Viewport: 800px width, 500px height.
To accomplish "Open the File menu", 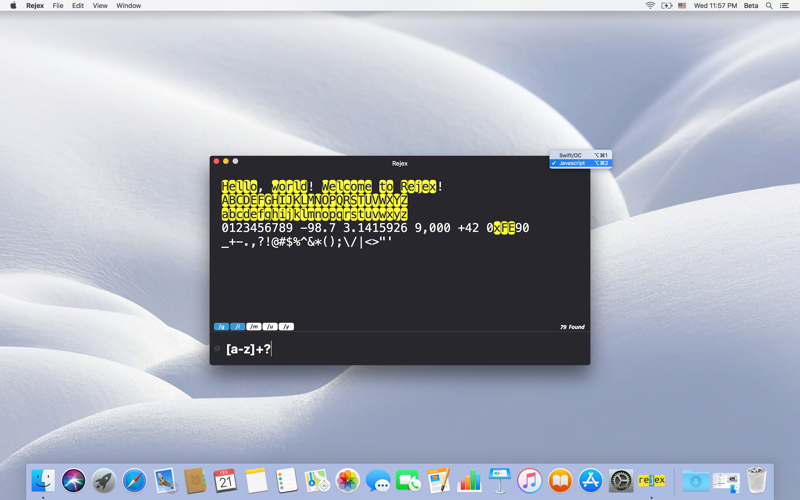I will pyautogui.click(x=58, y=6).
